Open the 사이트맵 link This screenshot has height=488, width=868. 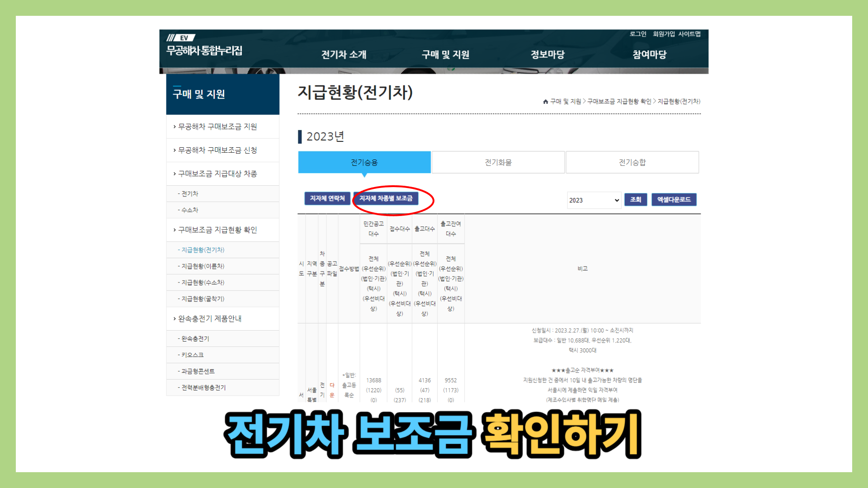689,34
